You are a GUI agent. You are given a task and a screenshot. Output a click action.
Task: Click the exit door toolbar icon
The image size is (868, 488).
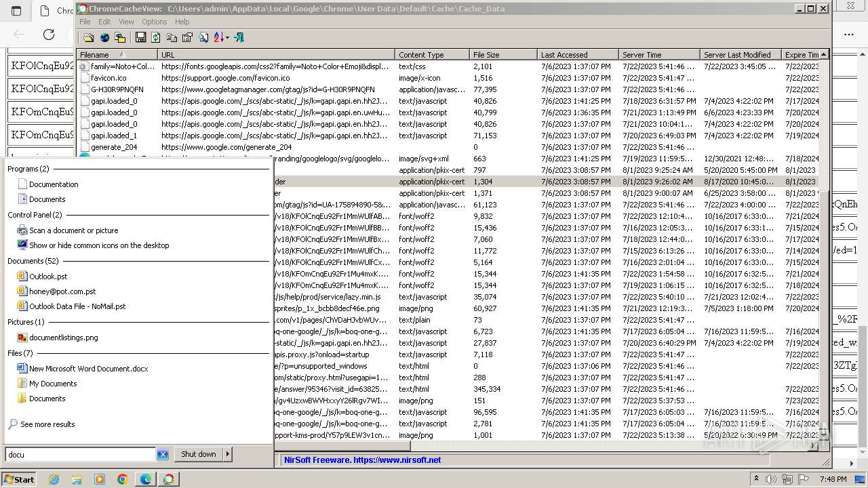point(239,38)
